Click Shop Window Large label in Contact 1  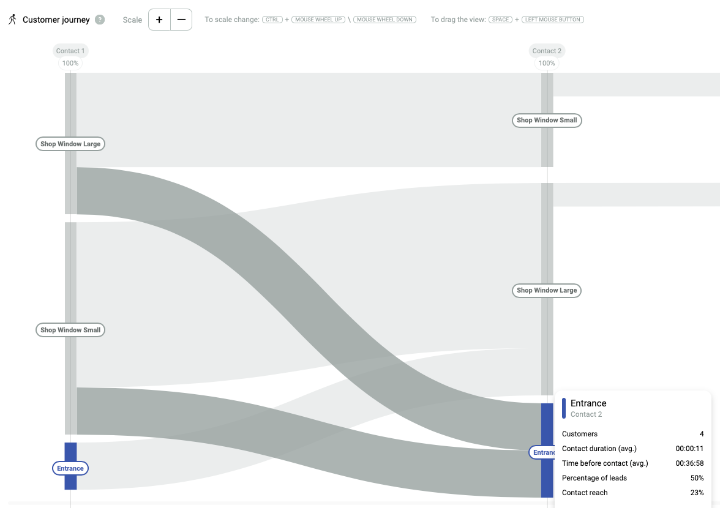[x=70, y=144]
